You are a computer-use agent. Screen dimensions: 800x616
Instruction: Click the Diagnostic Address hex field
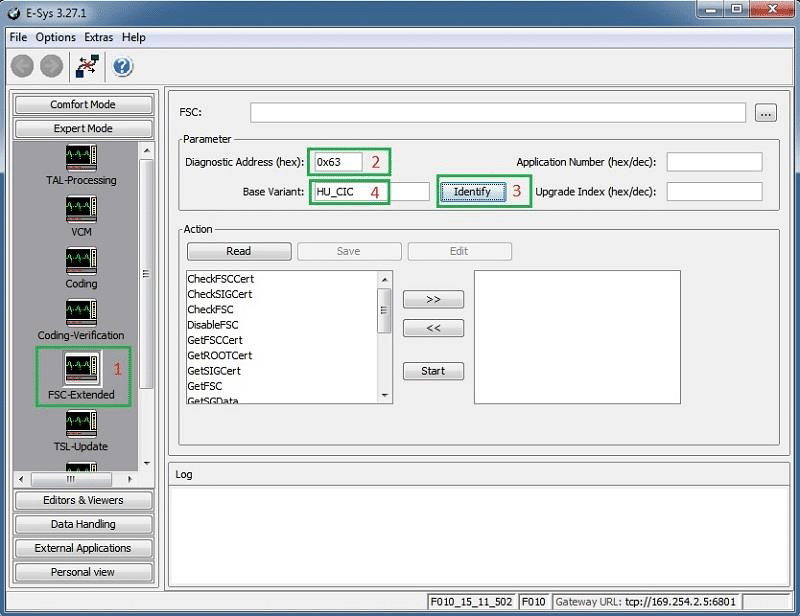(338, 162)
